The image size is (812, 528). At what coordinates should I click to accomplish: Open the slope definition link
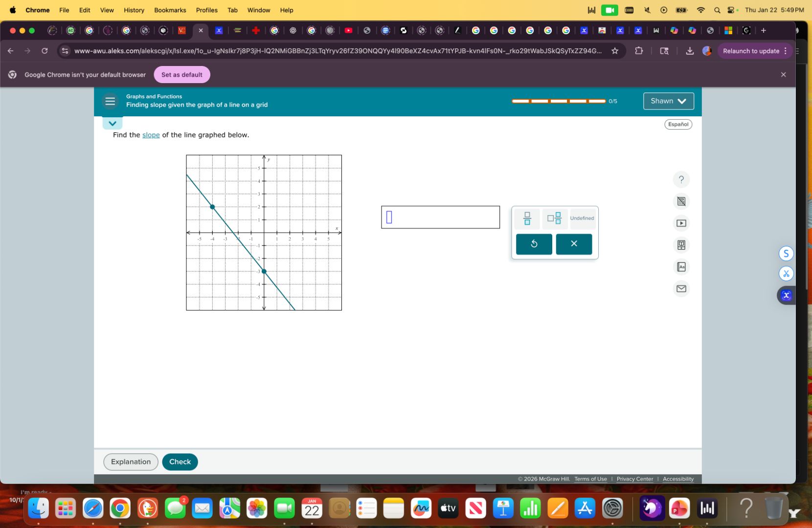pyautogui.click(x=151, y=135)
